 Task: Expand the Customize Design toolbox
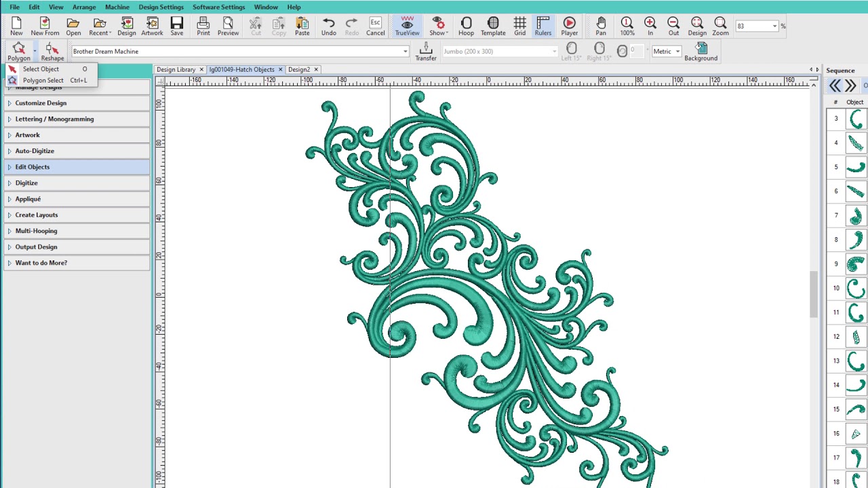click(x=77, y=103)
